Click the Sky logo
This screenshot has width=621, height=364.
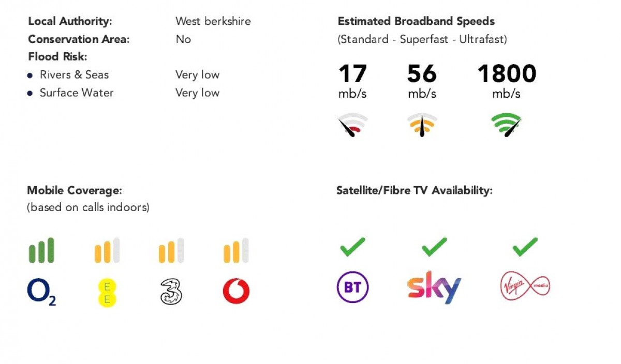click(x=434, y=287)
